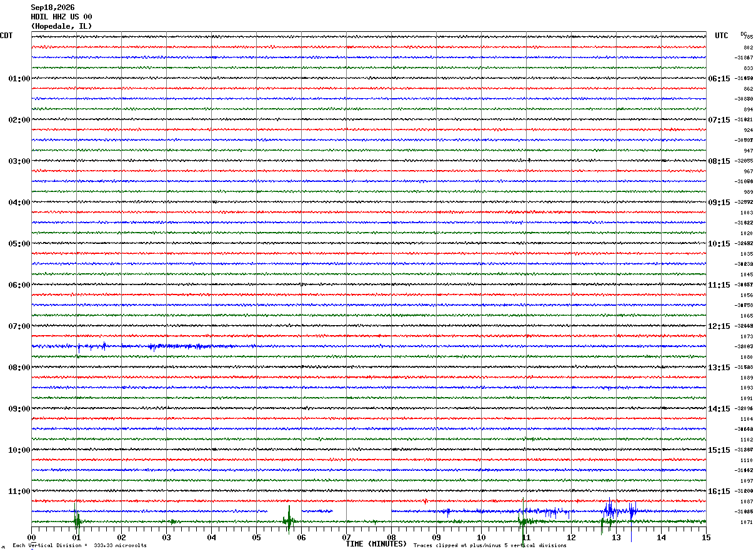Click the vertical division microvolts note
This screenshot has width=756, height=554.
(79, 546)
